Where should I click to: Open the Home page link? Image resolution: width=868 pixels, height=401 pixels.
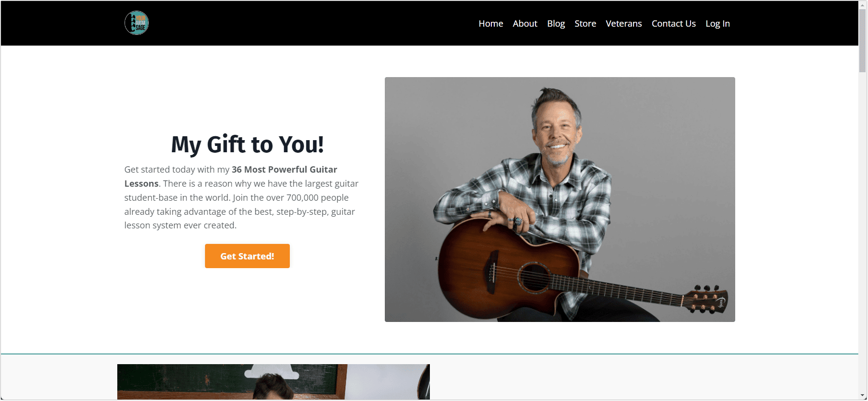pos(490,23)
